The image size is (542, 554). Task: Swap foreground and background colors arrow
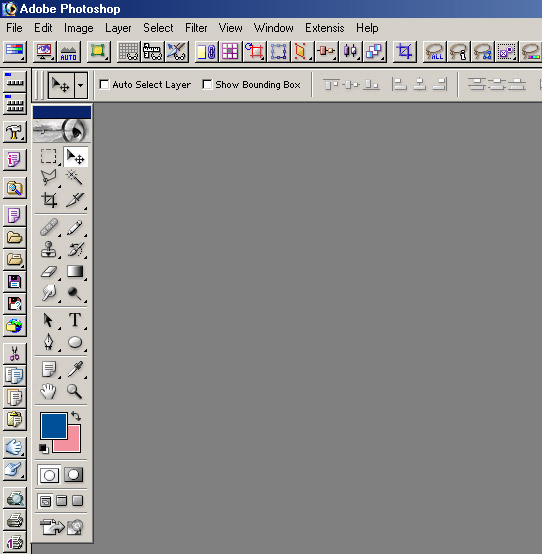(x=76, y=416)
